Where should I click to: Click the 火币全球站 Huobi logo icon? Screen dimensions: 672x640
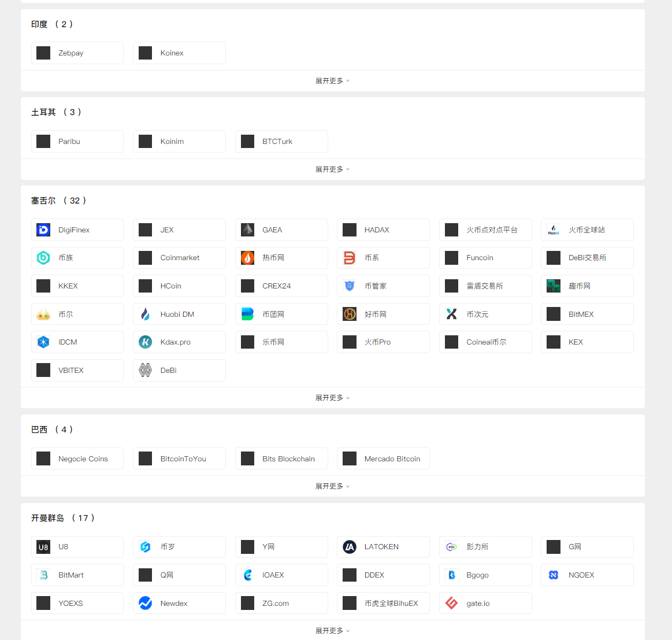point(554,230)
